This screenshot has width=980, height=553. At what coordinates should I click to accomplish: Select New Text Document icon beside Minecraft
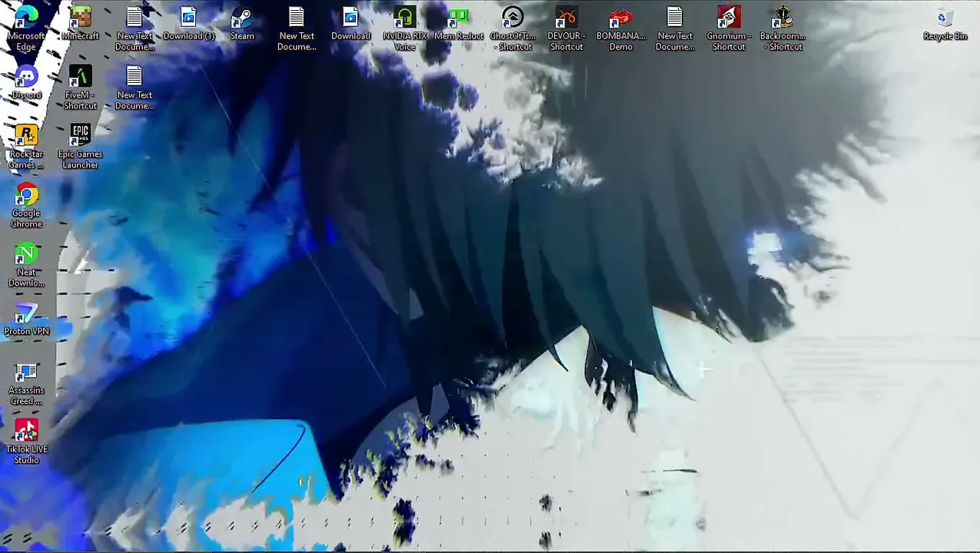point(135,28)
